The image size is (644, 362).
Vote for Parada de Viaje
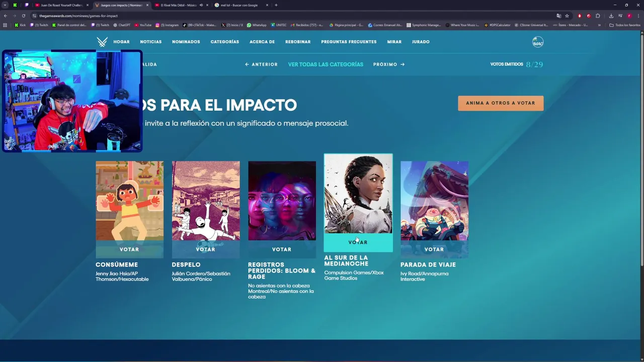434,249
